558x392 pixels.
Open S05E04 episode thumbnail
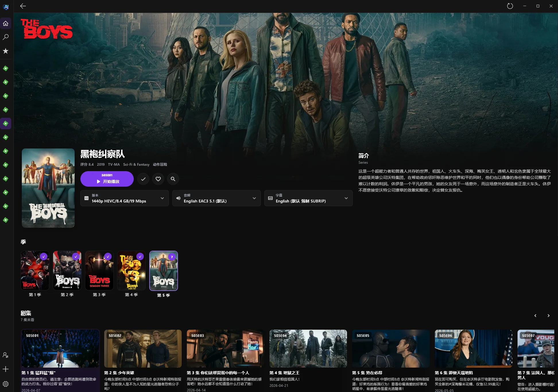click(x=308, y=348)
